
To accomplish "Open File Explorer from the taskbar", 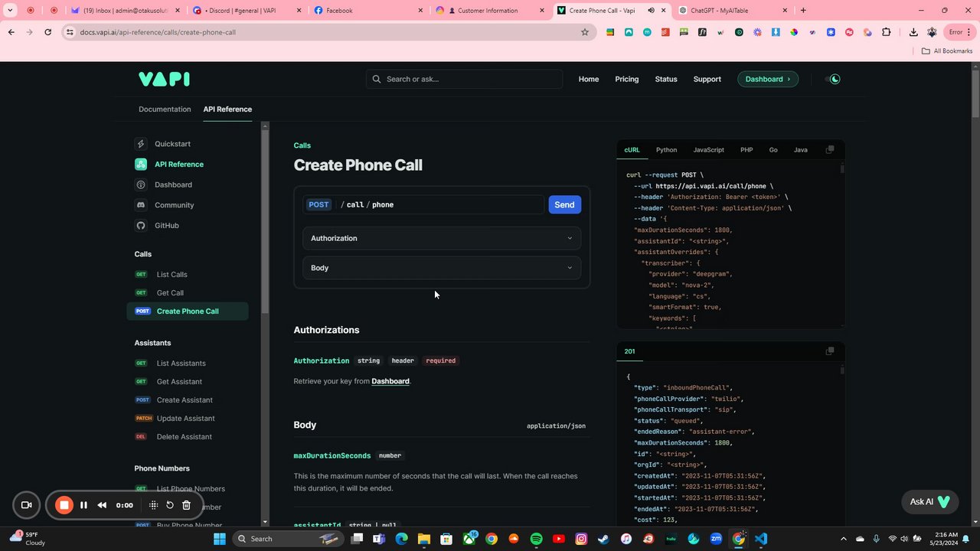I will [x=424, y=539].
